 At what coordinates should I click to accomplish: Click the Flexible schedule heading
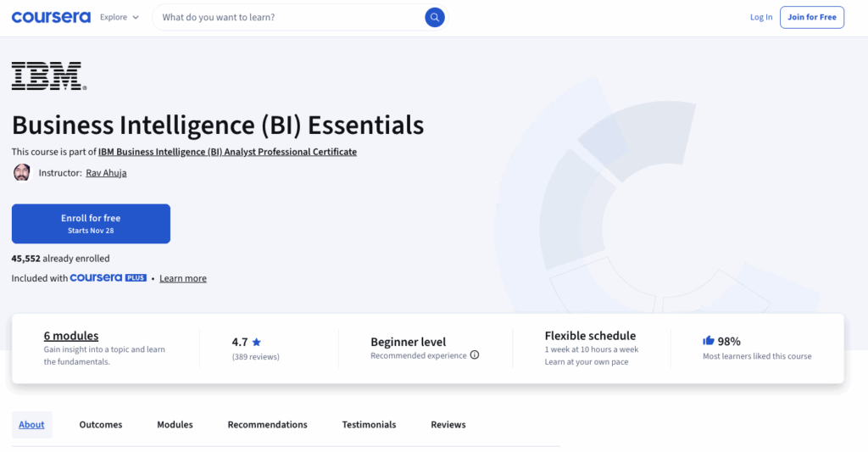point(590,336)
